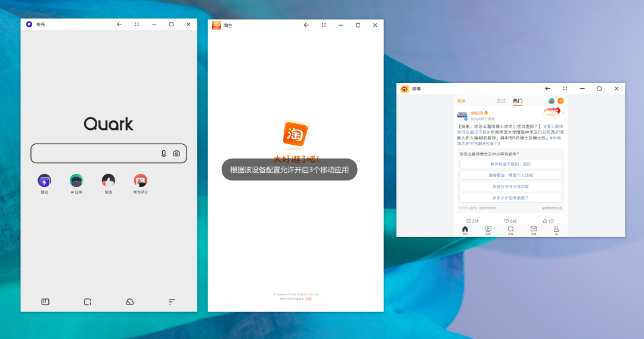Vote for 没啥看法，尊重个人选择 option

510,175
